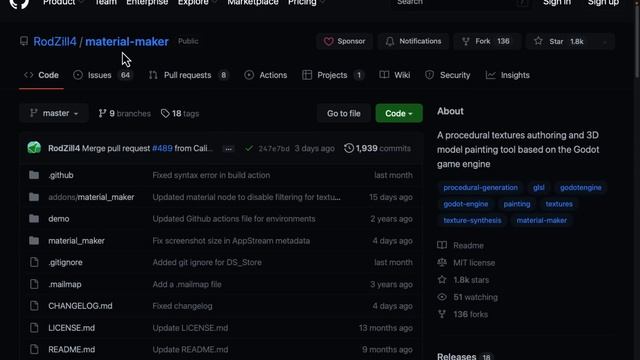Screen dimensions: 640x360
Task: Click the green check status icon for the commit
Action: (249, 149)
